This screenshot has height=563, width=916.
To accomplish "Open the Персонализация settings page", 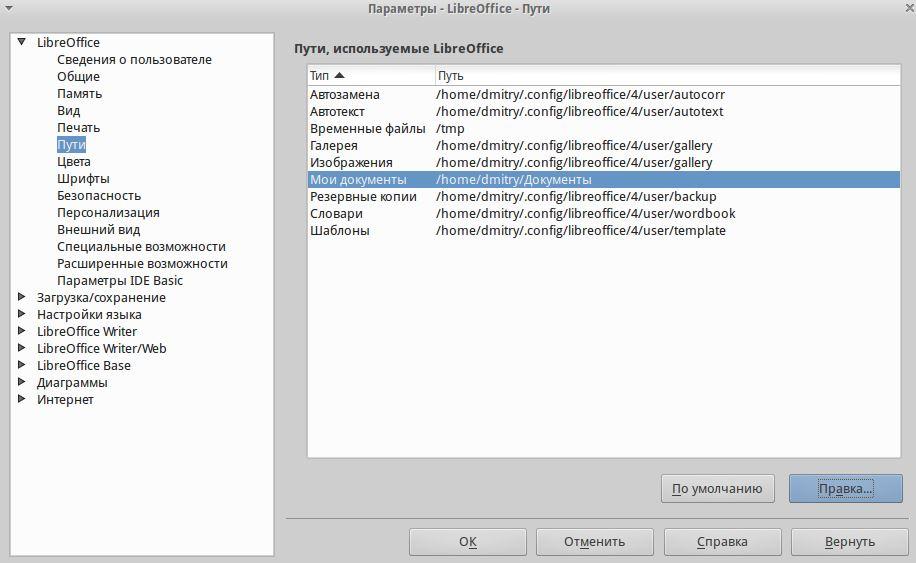I will (108, 213).
